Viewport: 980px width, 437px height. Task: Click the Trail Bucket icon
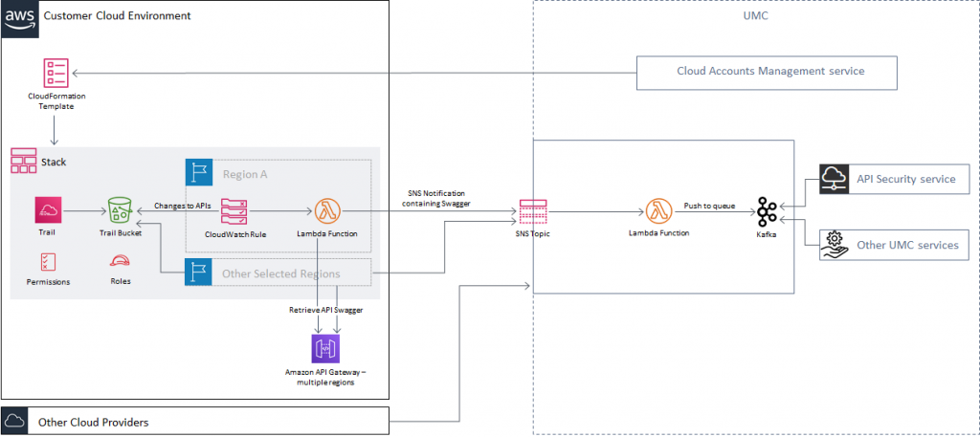click(120, 211)
